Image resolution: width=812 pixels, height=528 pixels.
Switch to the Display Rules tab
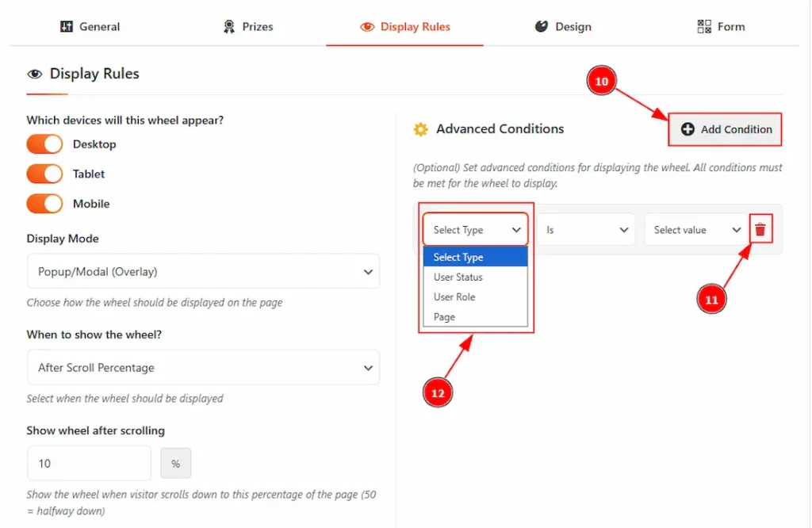tap(405, 27)
